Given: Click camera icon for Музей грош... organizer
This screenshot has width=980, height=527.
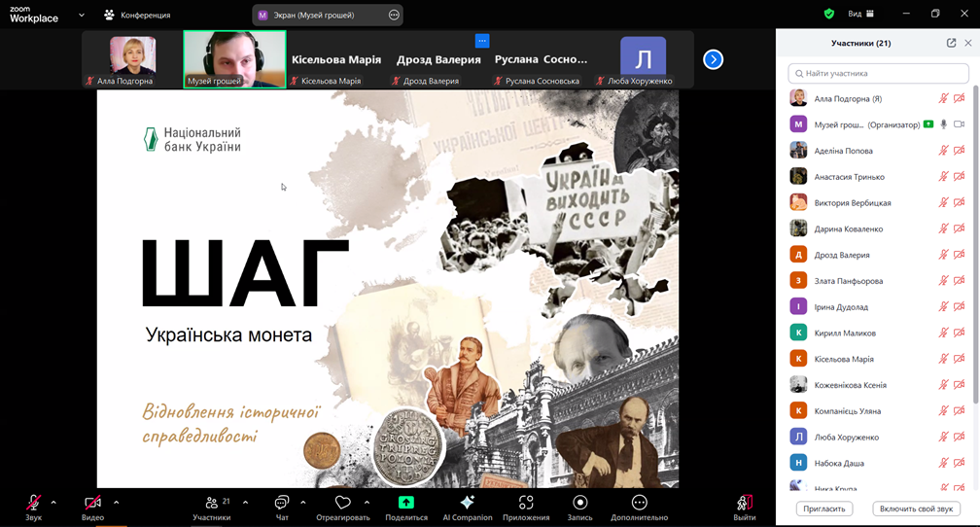Looking at the screenshot, I should pyautogui.click(x=960, y=124).
